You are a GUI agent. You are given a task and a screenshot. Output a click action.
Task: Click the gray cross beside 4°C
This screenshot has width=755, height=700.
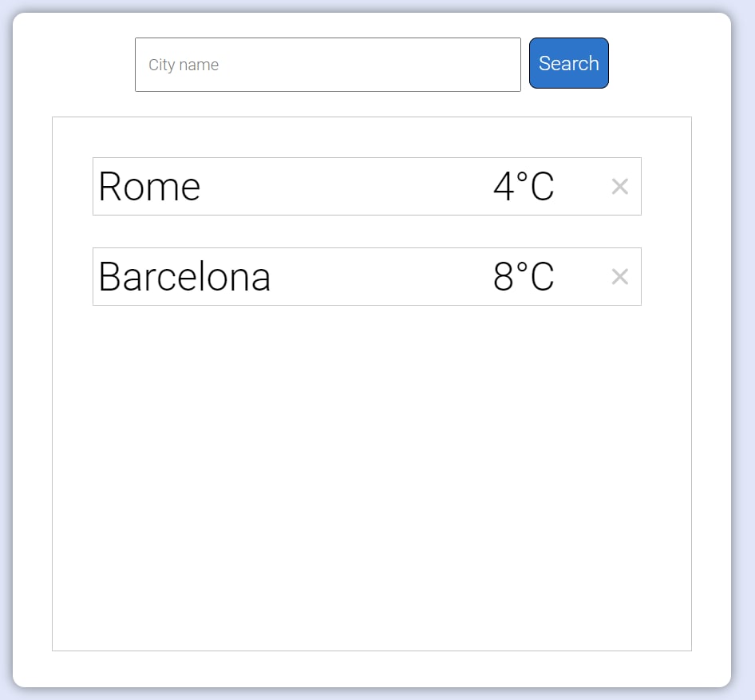pyautogui.click(x=619, y=186)
